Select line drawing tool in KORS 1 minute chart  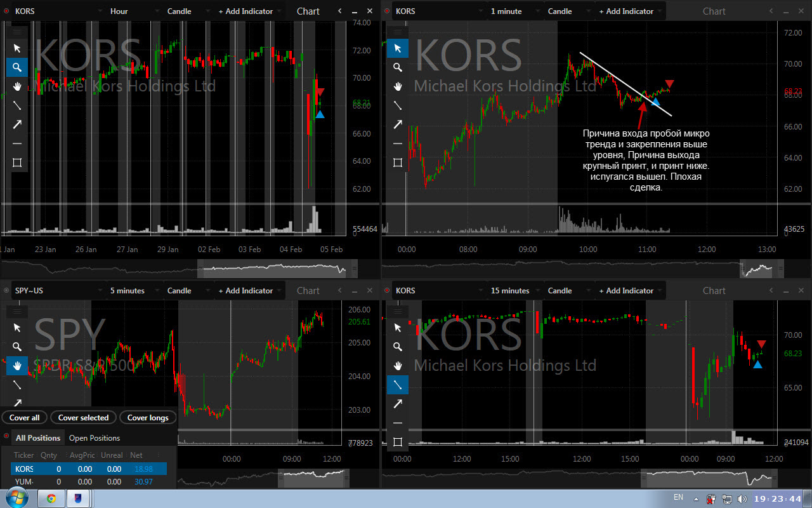click(x=398, y=105)
